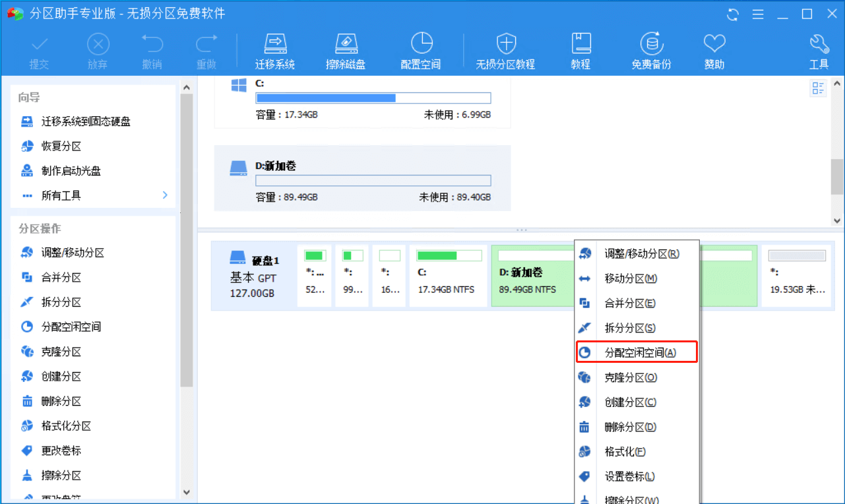Viewport: 845px width, 504px height.
Task: Collapse the sidebar using scrollbar down arrow
Action: pos(186,492)
